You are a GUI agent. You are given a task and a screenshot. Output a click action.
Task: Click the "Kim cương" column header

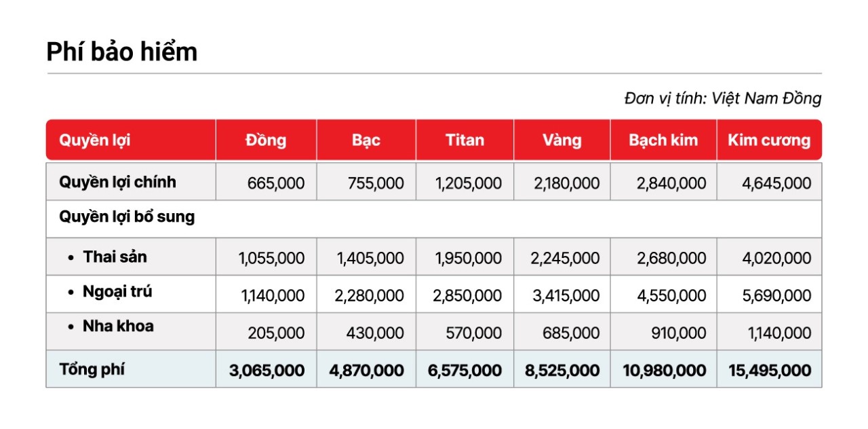click(x=769, y=141)
